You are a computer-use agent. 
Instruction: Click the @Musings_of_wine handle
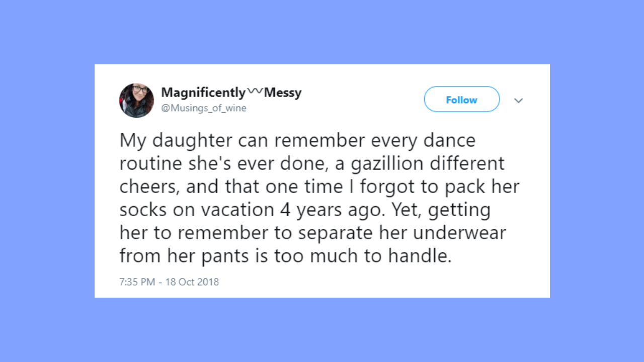204,108
